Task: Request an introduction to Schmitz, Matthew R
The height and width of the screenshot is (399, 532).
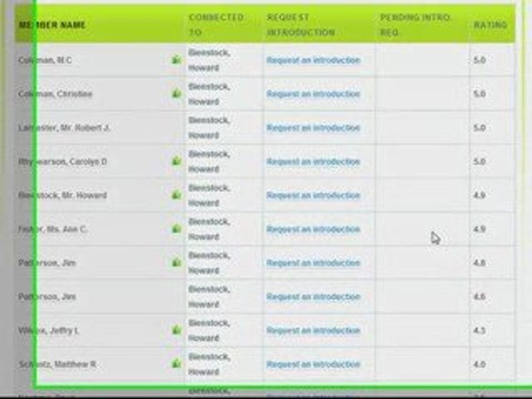Action: click(313, 365)
